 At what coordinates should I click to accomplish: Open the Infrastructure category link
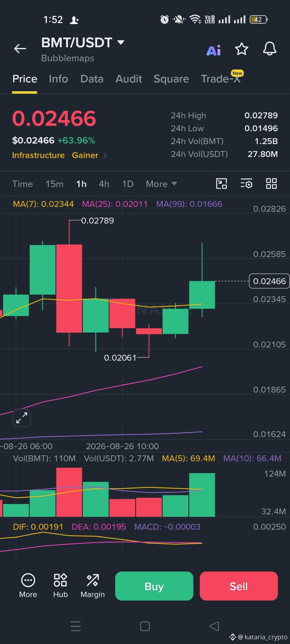point(38,155)
